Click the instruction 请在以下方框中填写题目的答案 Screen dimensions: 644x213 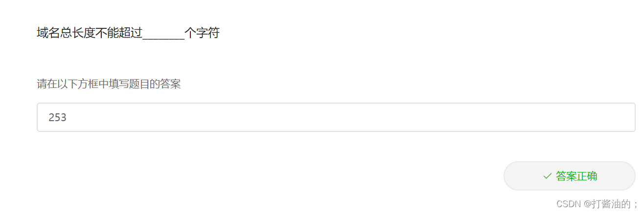click(x=109, y=85)
